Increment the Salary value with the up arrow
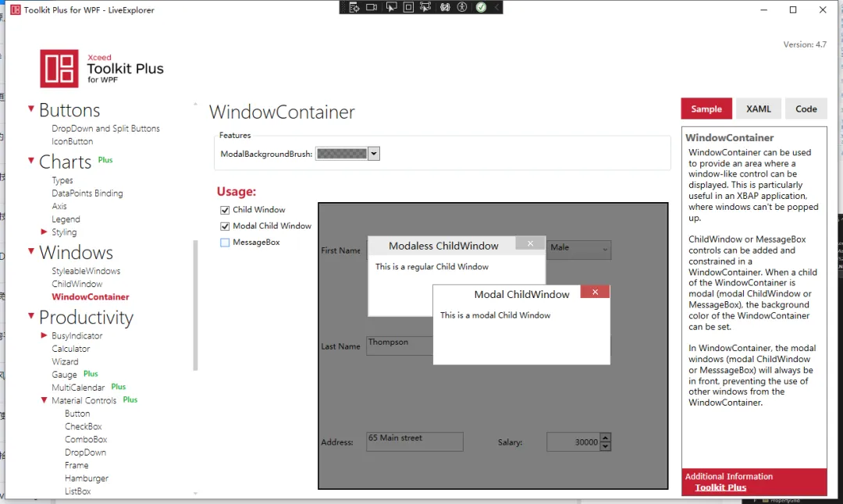843x504 pixels. [x=604, y=438]
